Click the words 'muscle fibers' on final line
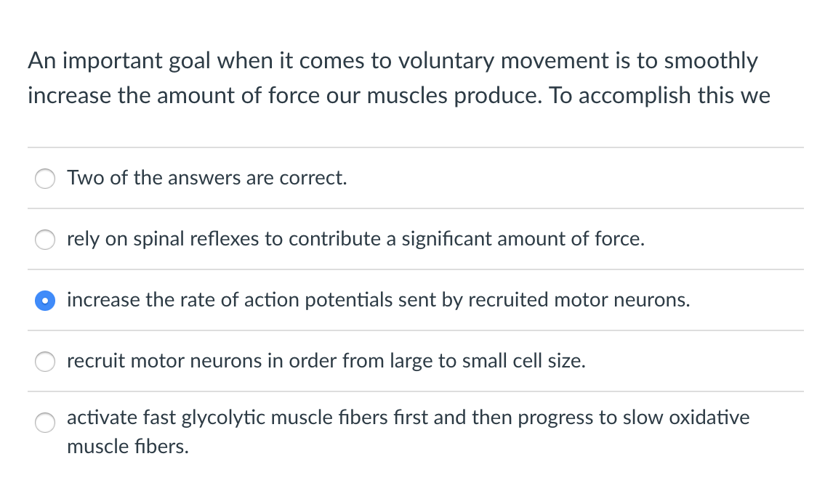833x504 pixels. [127, 447]
